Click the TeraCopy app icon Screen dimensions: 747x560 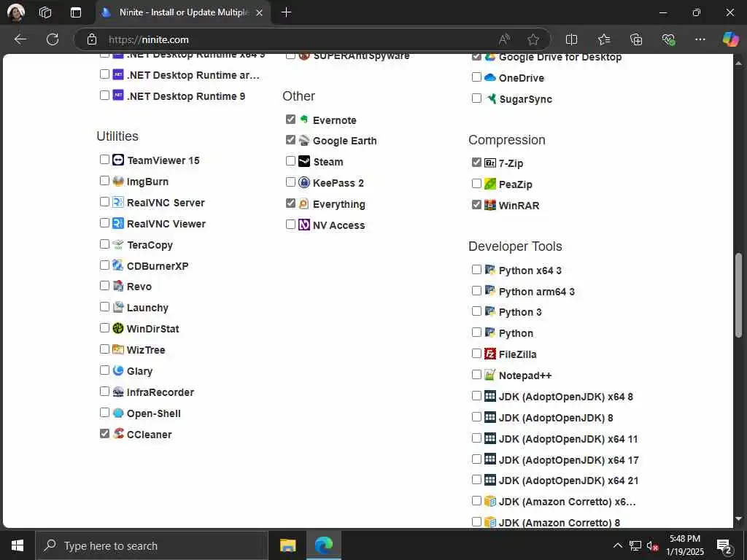118,244
